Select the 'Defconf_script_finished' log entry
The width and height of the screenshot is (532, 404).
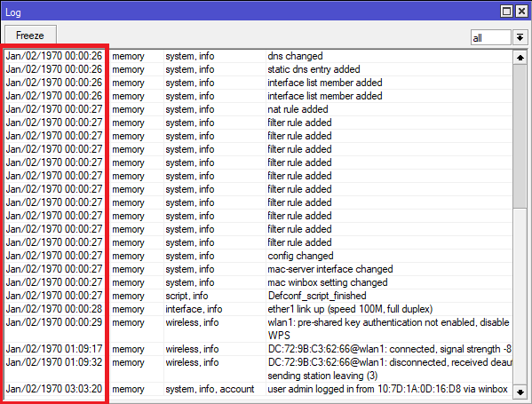258,296
